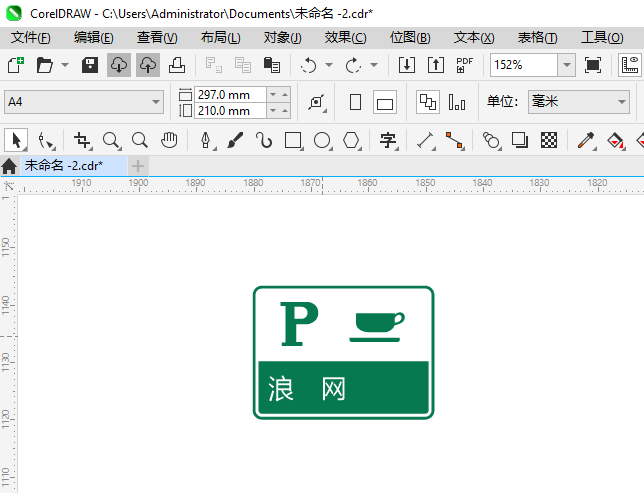Expand the Redo history dropdown arrow
Image resolution: width=644 pixels, height=493 pixels.
374,65
